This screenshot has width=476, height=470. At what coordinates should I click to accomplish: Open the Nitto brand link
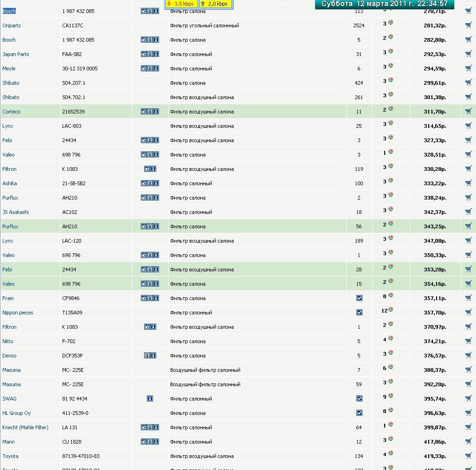click(x=8, y=341)
